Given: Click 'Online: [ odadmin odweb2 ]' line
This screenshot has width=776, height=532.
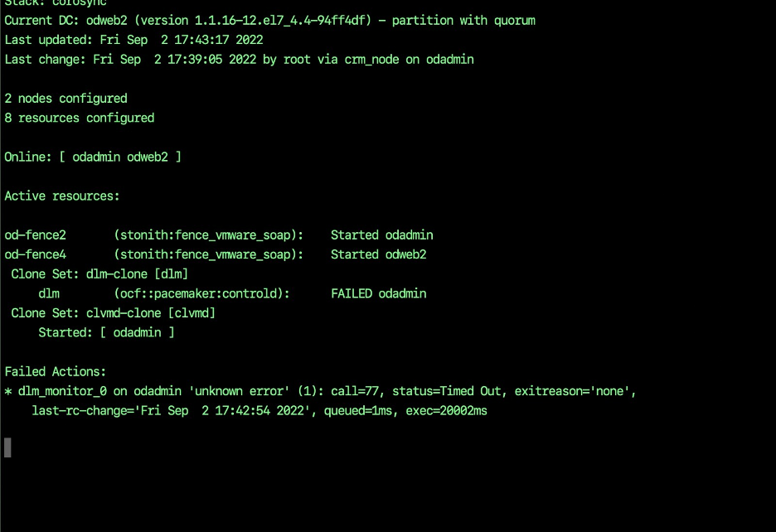Looking at the screenshot, I should (93, 157).
